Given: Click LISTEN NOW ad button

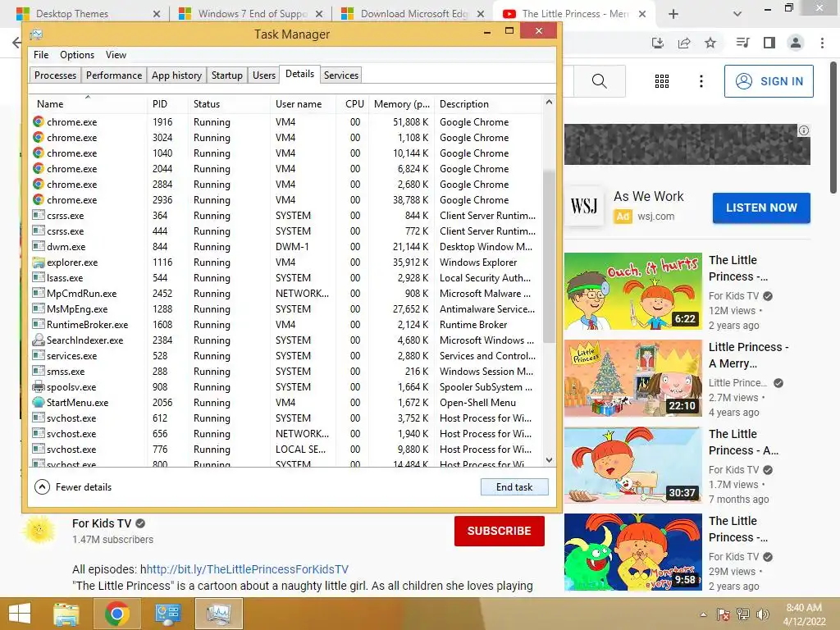Looking at the screenshot, I should click(761, 208).
